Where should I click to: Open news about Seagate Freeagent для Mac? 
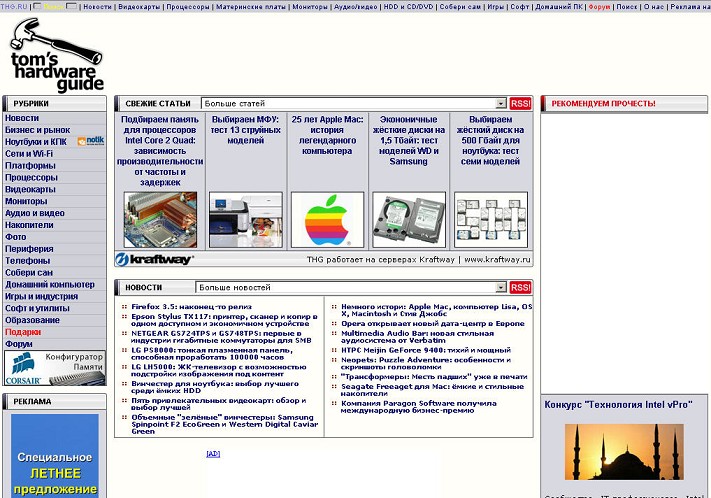tap(433, 390)
